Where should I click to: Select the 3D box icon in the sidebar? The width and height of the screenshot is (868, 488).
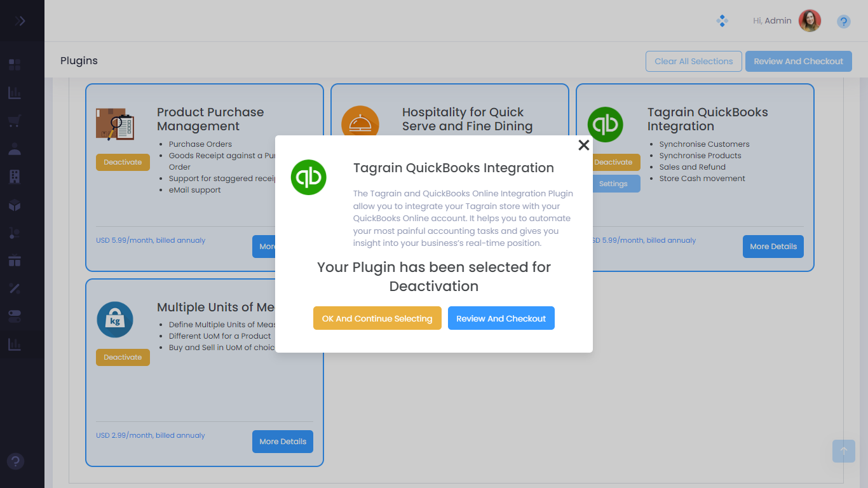[15, 205]
